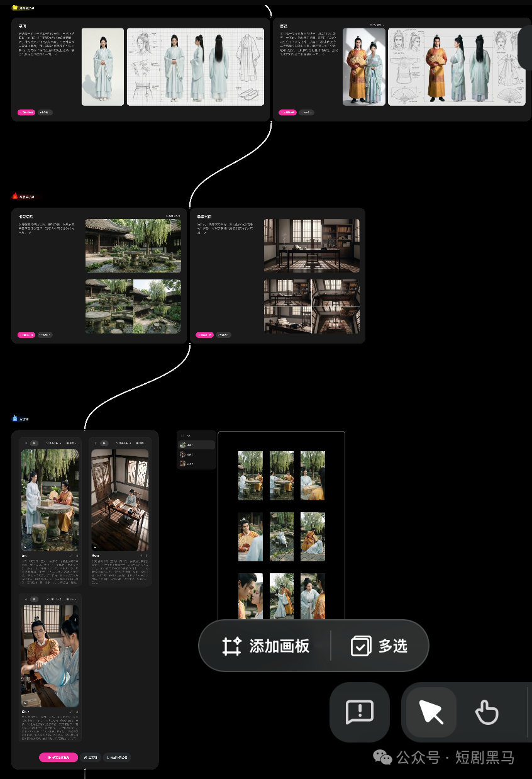Open man with fan close-up grid thumbnail
This screenshot has width=532, height=779.
(250, 537)
